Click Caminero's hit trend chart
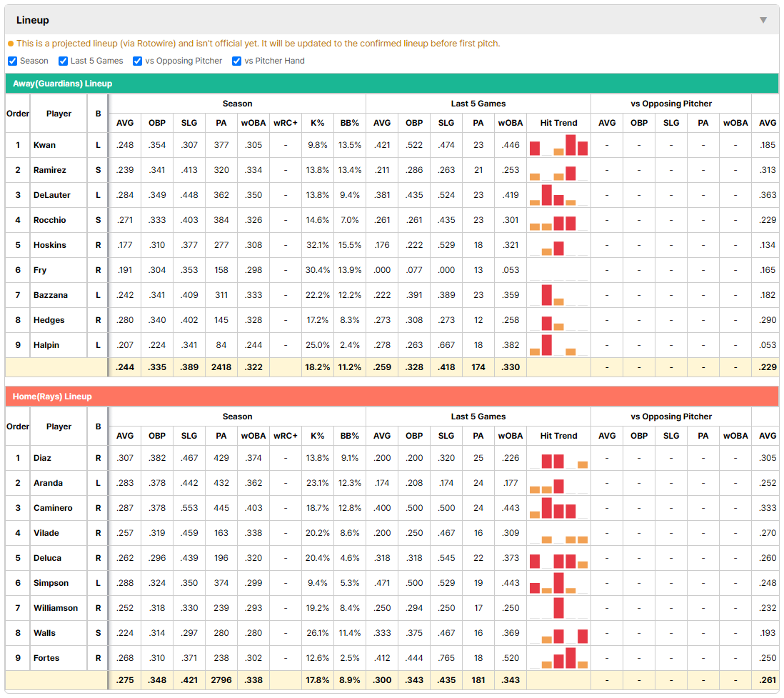This screenshot has width=784, height=698. pos(558,508)
